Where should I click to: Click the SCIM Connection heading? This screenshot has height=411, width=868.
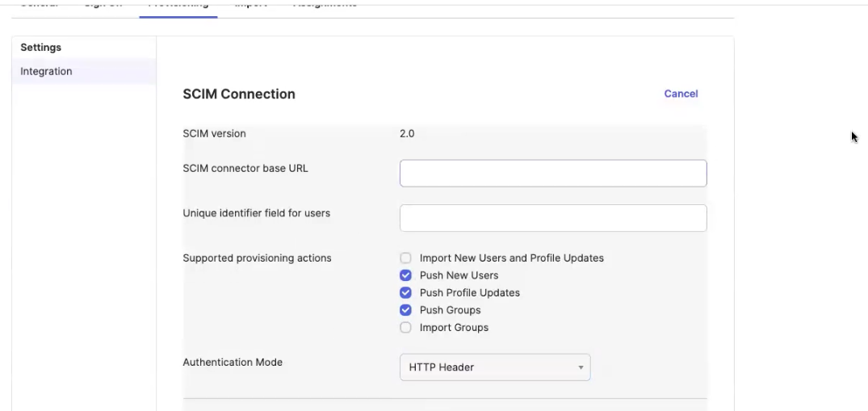pyautogui.click(x=239, y=94)
